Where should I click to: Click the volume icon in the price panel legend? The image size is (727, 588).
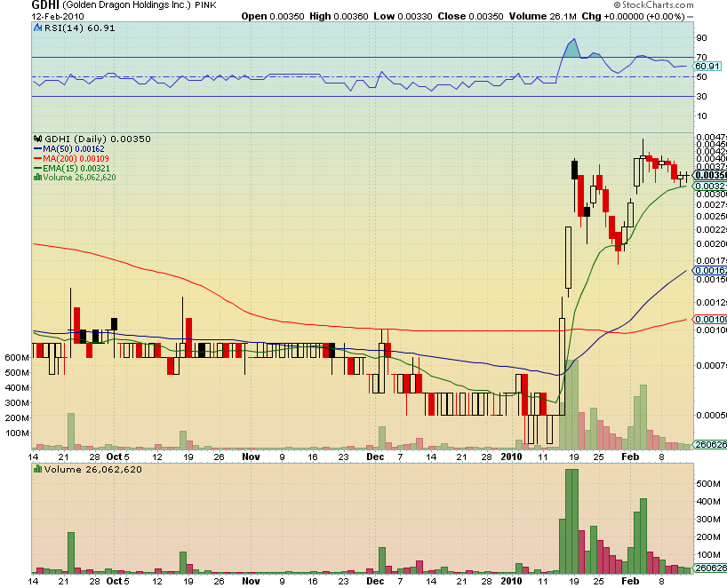[x=38, y=177]
